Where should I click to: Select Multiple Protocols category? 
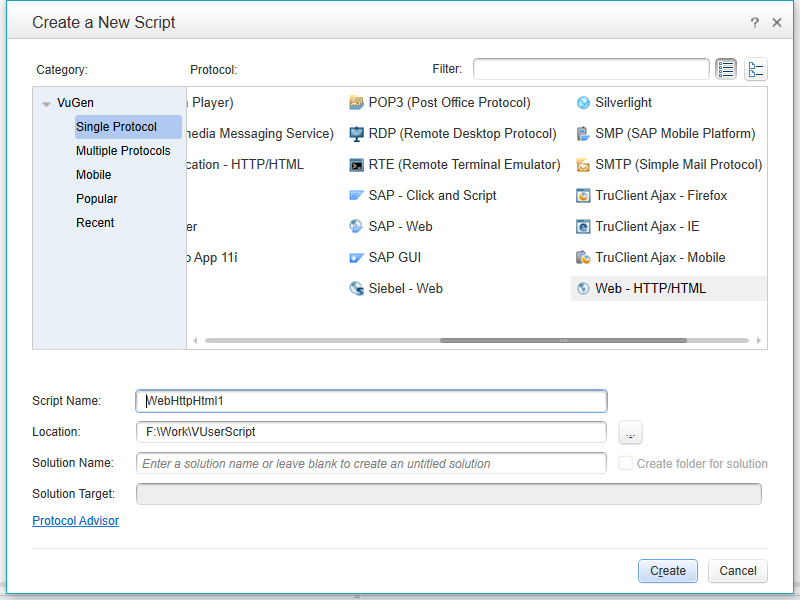[x=123, y=151]
